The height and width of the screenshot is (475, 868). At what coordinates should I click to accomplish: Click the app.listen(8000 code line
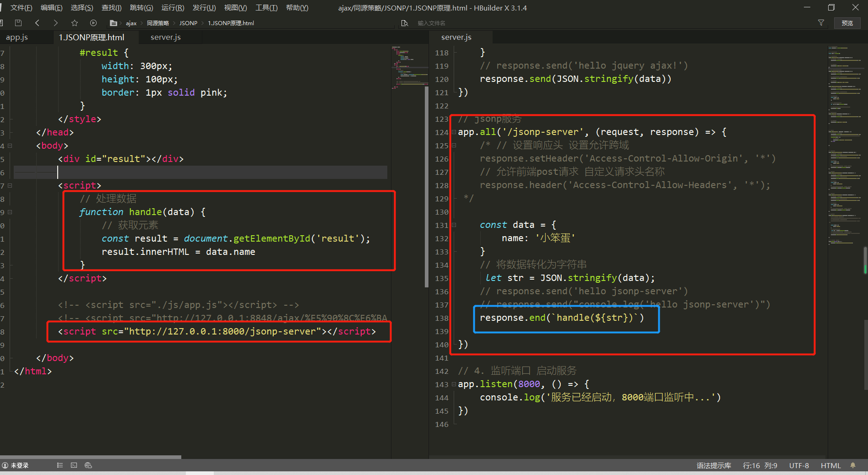coord(524,384)
